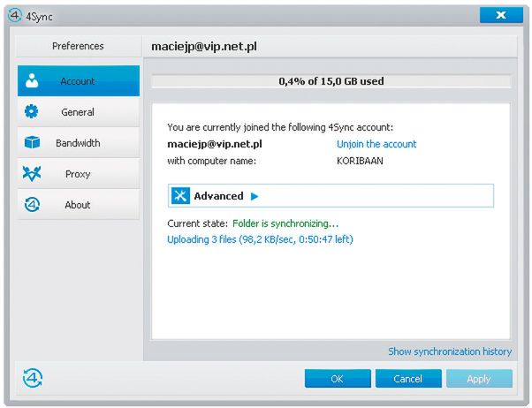The width and height of the screenshot is (532, 408).
Task: Click the Advanced tools wrench icon
Action: 180,196
